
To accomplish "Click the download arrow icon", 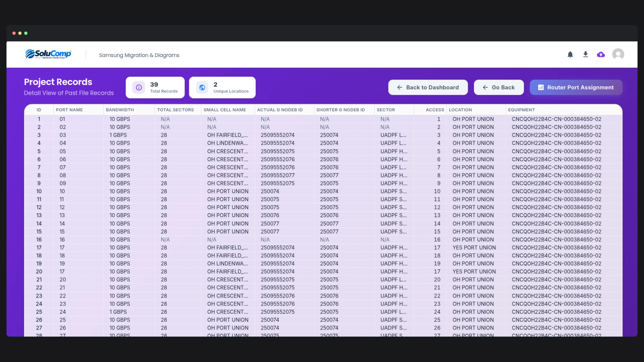I will pos(586,54).
